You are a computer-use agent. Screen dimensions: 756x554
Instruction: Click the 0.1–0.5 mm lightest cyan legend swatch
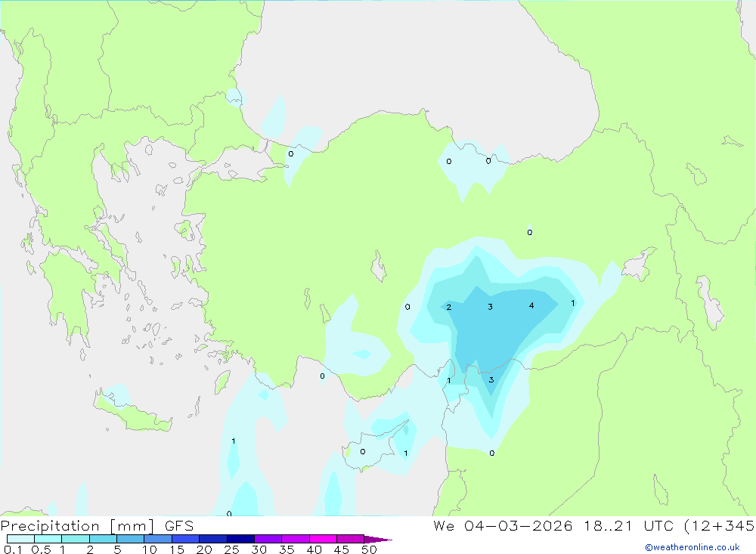(20, 539)
